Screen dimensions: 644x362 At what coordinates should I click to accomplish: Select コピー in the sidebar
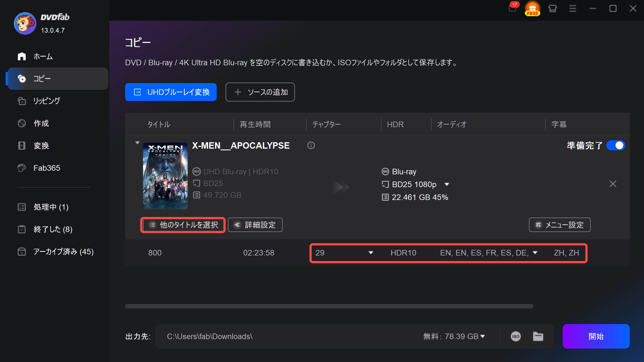[x=58, y=79]
